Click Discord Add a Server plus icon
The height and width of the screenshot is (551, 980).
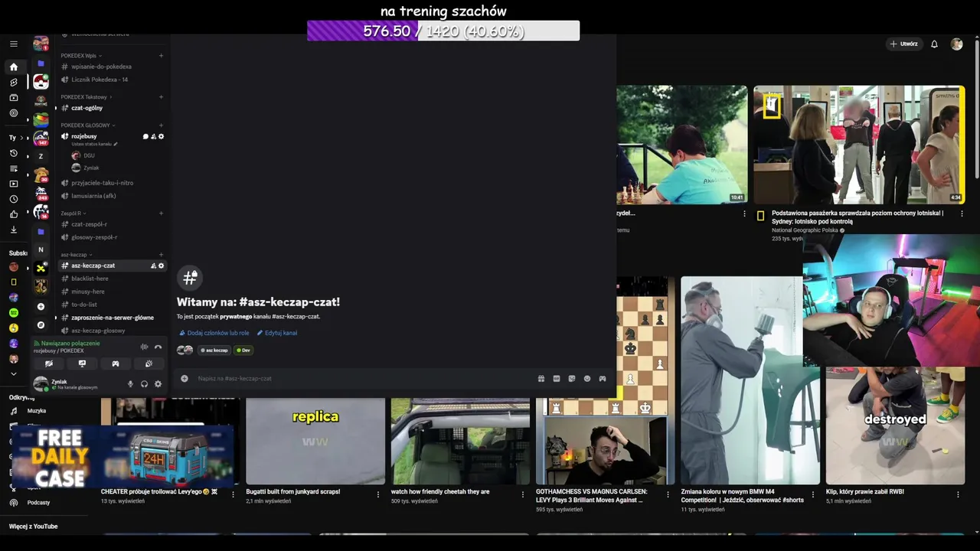pyautogui.click(x=41, y=307)
